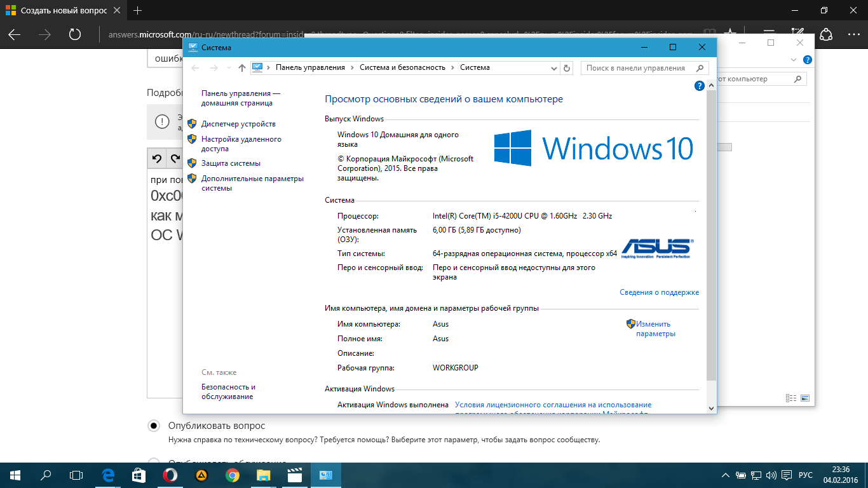
Task: Switch Explorer to large thumbnails view
Action: click(805, 398)
